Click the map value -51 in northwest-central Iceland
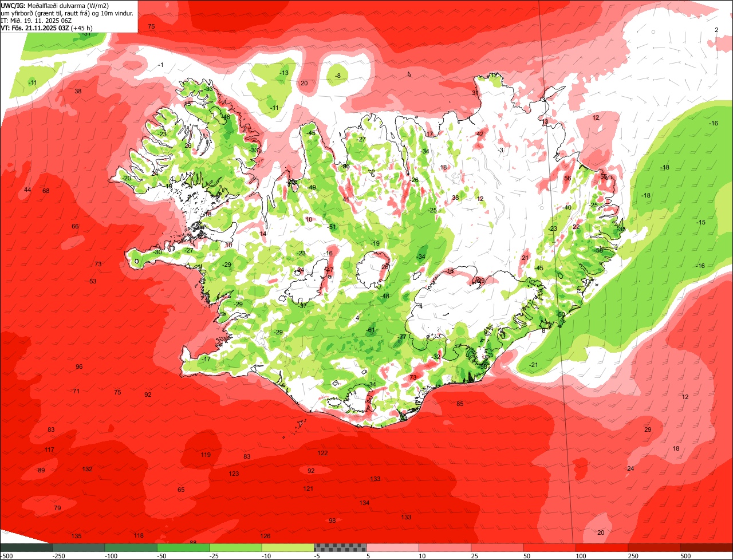The image size is (733, 560). (x=332, y=227)
